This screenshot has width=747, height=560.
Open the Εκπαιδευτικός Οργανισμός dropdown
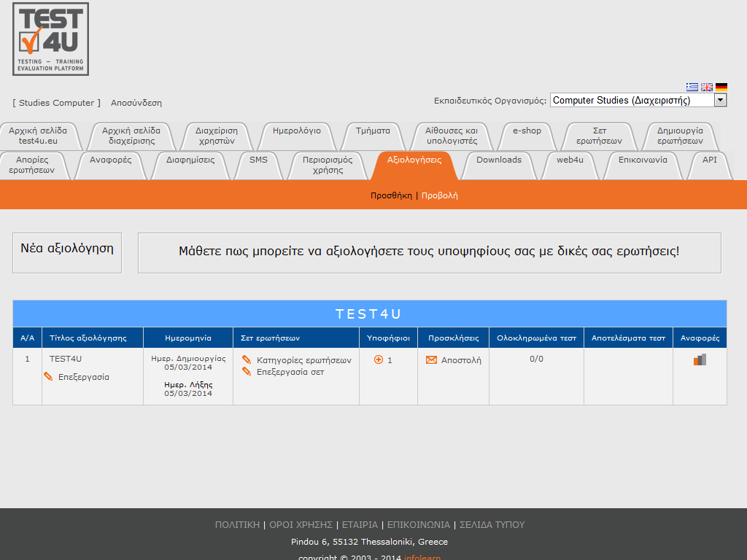click(x=638, y=100)
